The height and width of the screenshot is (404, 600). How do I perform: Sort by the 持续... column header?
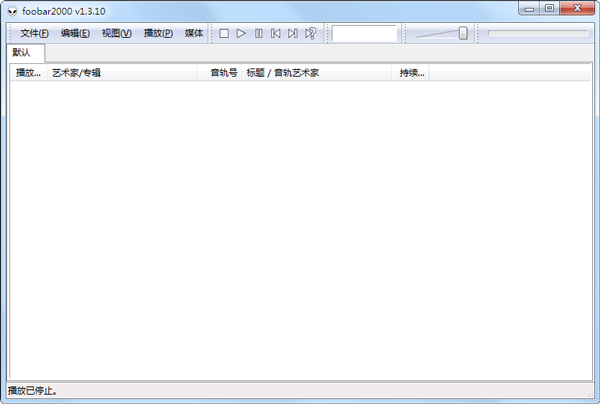(411, 73)
